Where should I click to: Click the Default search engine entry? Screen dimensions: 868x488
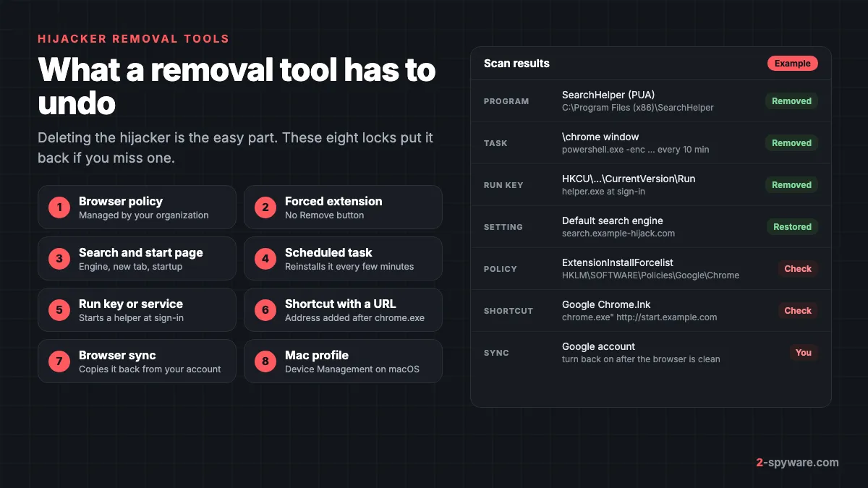point(613,221)
